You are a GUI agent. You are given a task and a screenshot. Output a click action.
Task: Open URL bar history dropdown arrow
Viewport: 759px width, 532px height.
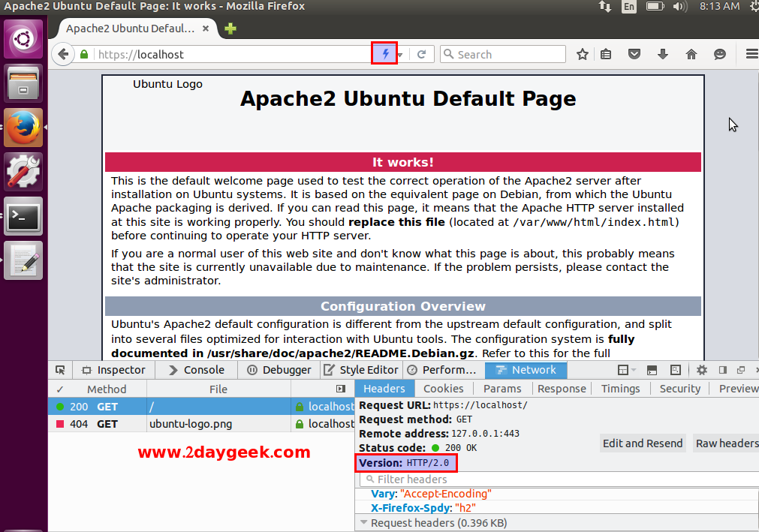pyautogui.click(x=400, y=55)
